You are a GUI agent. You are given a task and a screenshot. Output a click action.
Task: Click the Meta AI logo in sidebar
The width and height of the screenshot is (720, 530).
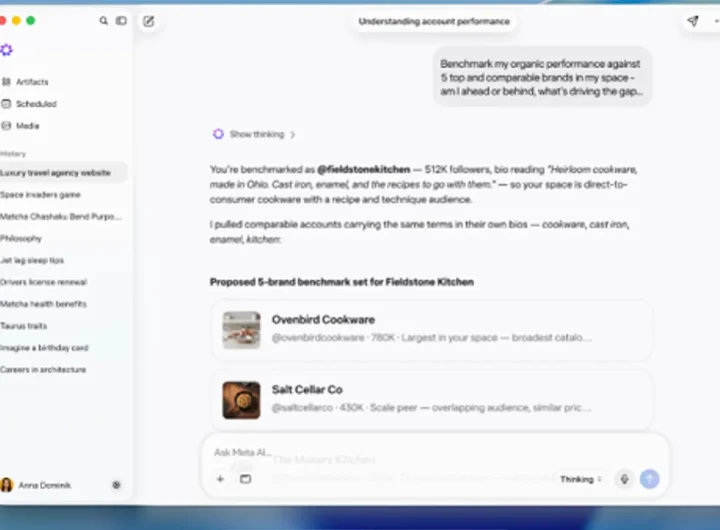[6, 50]
